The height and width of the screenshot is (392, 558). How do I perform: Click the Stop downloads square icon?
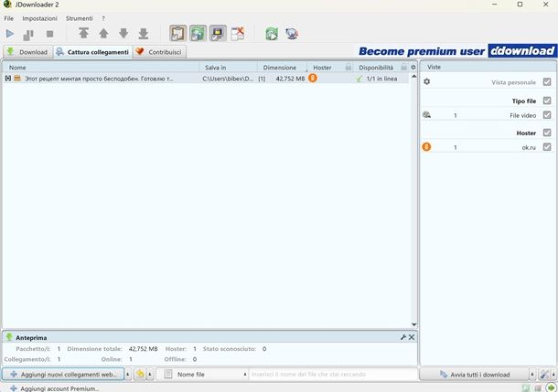[49, 34]
